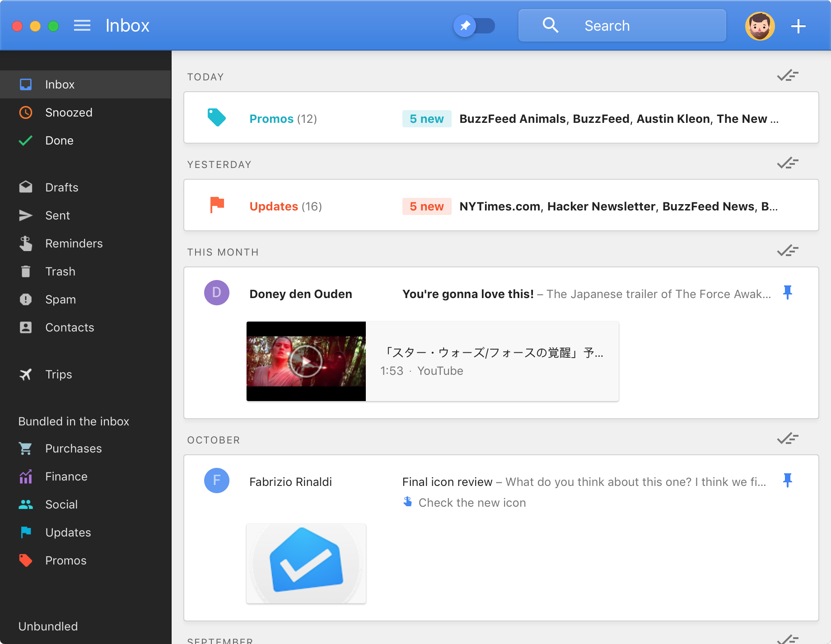Select Done in the sidebar
The height and width of the screenshot is (644, 831).
click(x=59, y=140)
